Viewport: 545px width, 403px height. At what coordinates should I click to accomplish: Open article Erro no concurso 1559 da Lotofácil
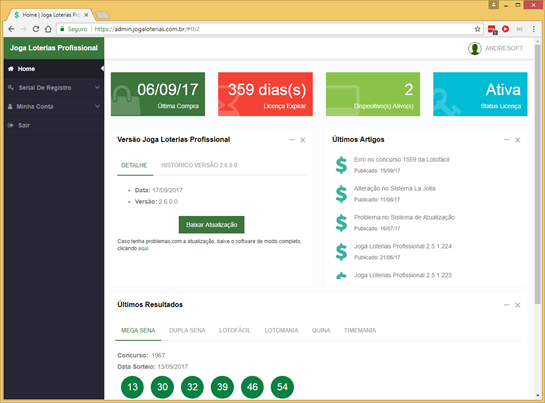pos(401,160)
